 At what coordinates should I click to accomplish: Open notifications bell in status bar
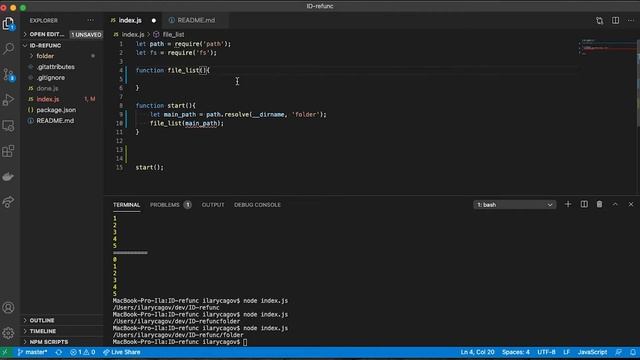[633, 352]
